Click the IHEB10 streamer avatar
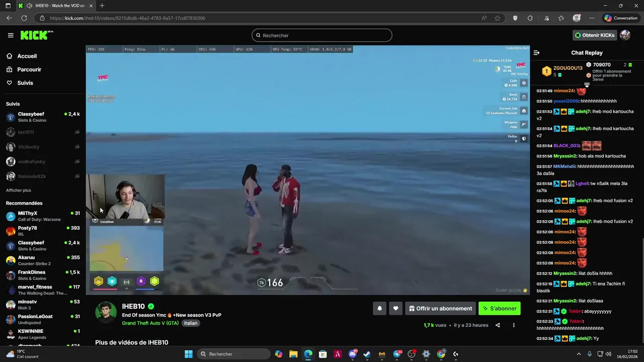644x362 pixels. (x=106, y=313)
